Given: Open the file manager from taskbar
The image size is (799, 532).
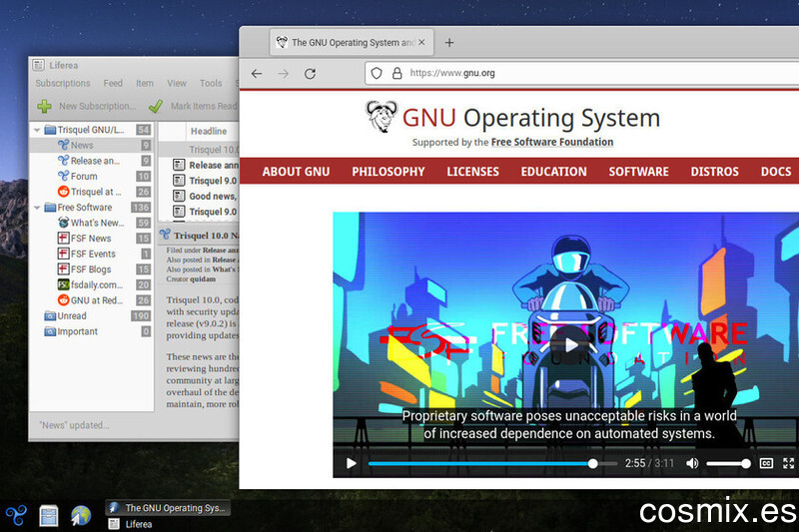Looking at the screenshot, I should [x=48, y=515].
